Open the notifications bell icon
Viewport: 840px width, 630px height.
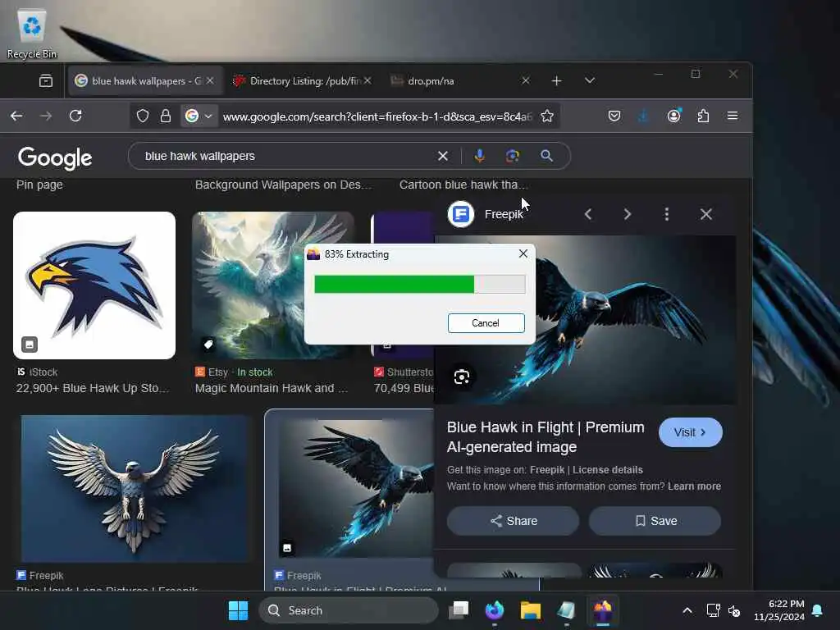[818, 610]
